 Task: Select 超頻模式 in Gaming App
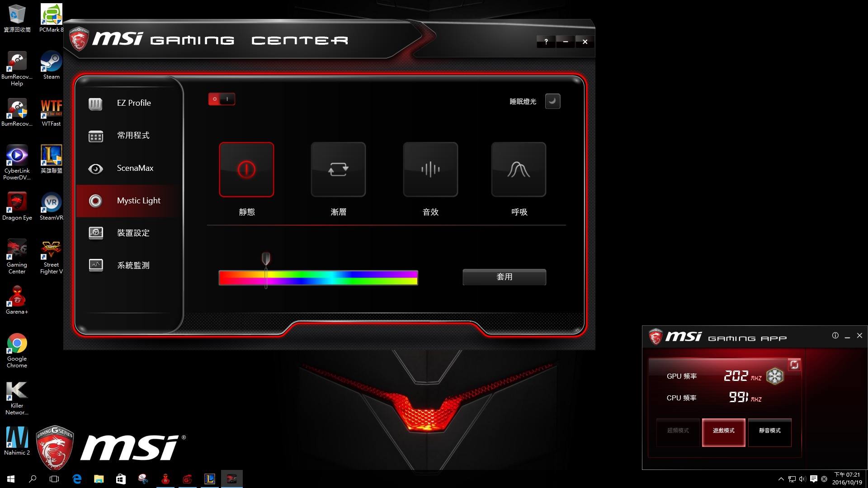point(678,432)
